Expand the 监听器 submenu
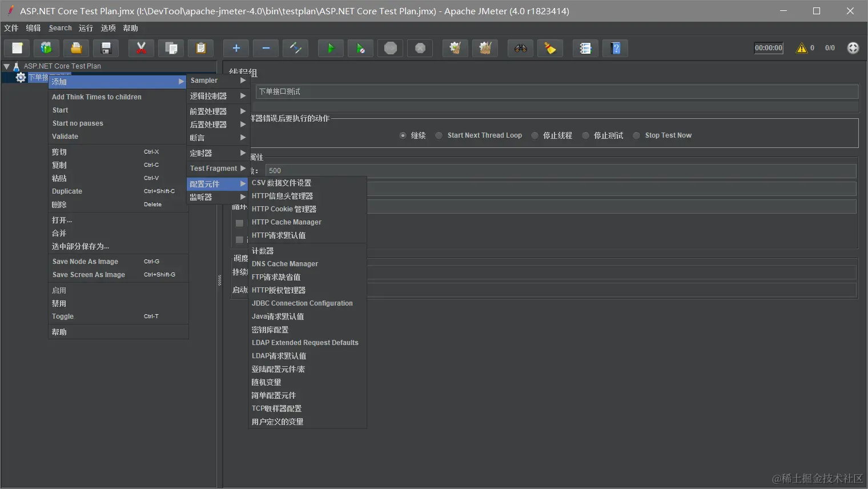 pos(218,197)
